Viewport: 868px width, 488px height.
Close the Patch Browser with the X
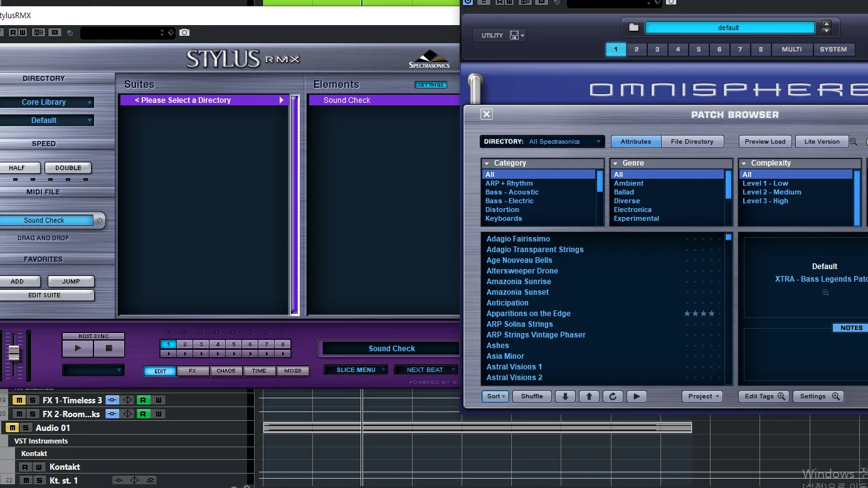pyautogui.click(x=487, y=114)
